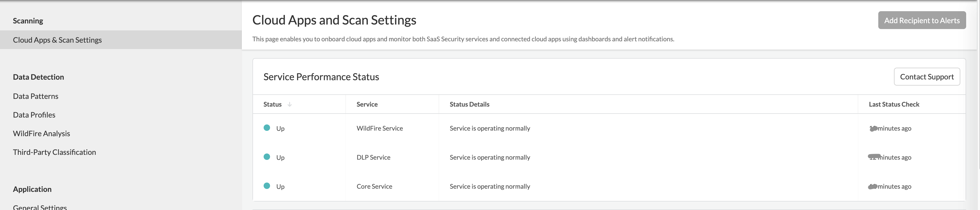The image size is (980, 210).
Task: Navigate to Third-Party Classification
Action: [54, 152]
